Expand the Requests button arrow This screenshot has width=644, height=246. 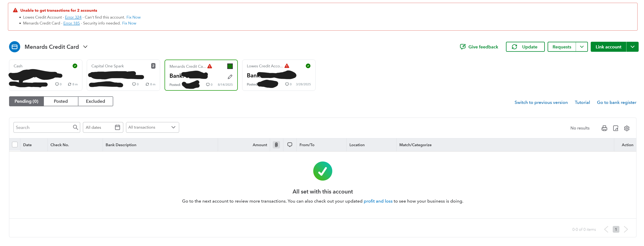(581, 47)
